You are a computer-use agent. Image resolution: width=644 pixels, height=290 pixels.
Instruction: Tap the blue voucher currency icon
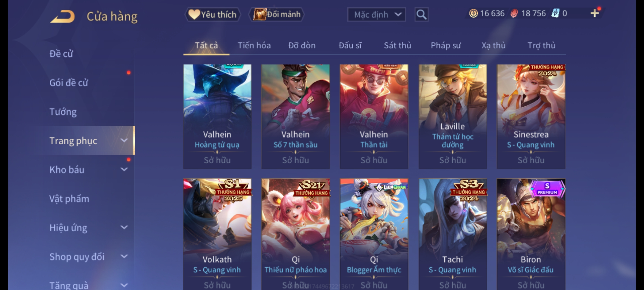click(x=555, y=13)
